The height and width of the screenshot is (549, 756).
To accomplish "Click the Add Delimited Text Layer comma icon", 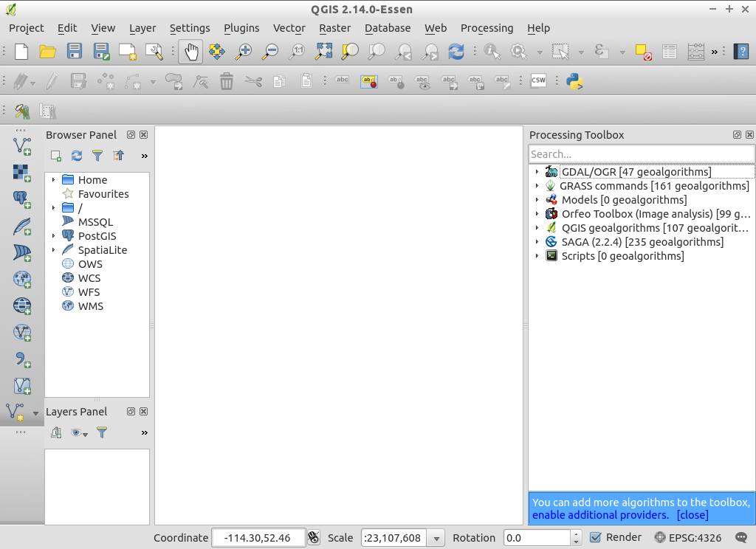I will pos(22,359).
